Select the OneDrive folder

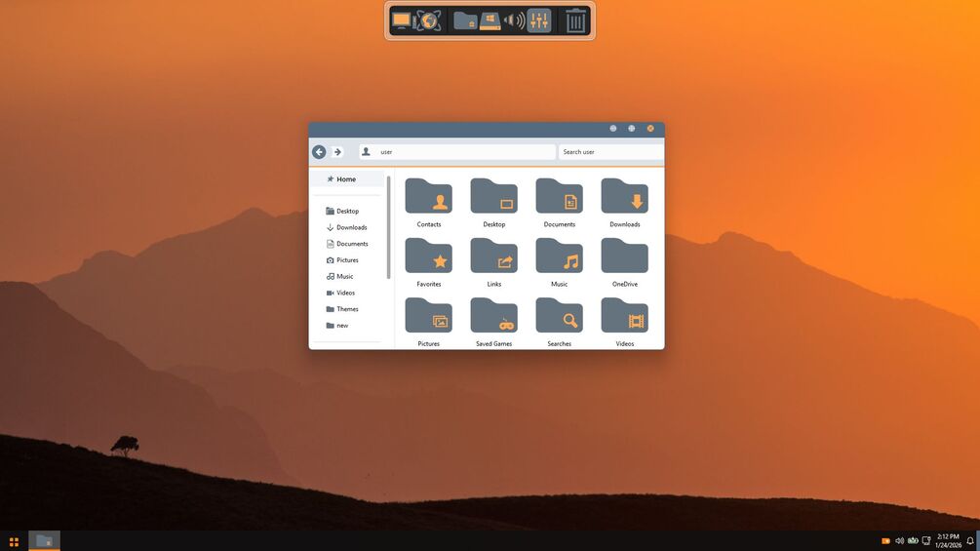pyautogui.click(x=624, y=262)
